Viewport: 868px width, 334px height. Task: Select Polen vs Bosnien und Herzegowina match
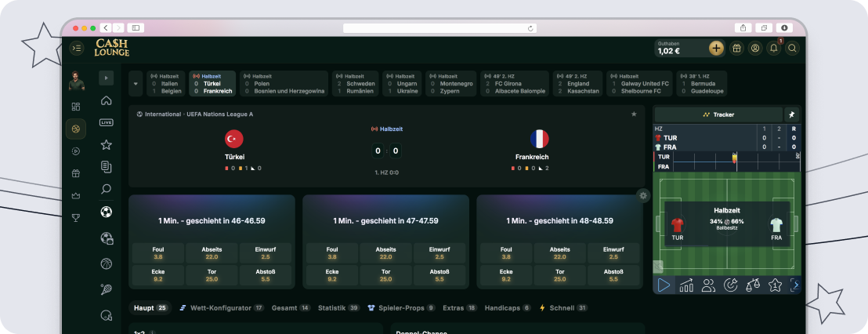(284, 84)
